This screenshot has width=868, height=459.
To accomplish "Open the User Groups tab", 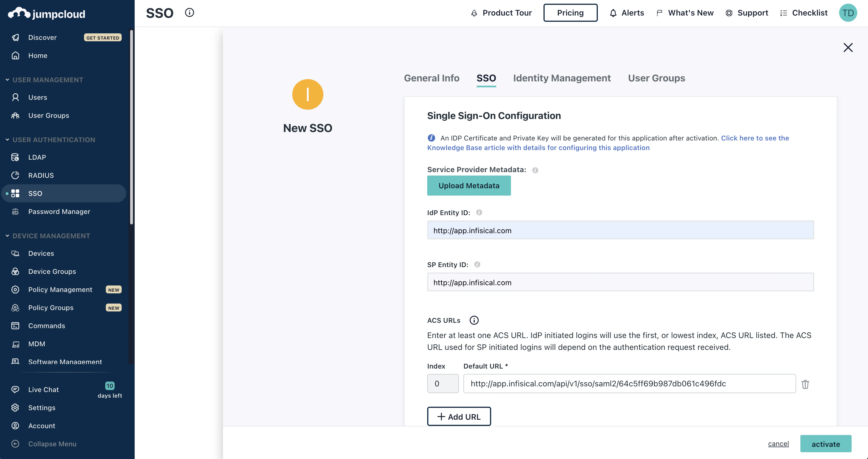I will (657, 78).
